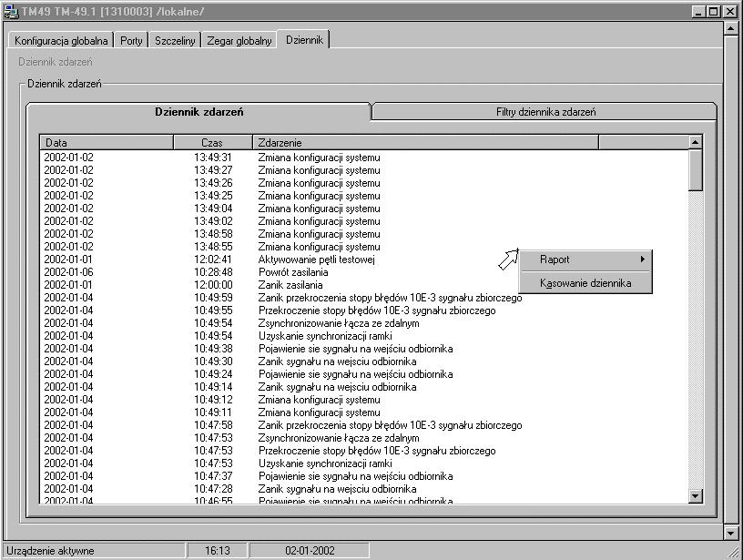Open the application icon in title bar
Viewport: 743px width, 560px height.
pos(10,11)
